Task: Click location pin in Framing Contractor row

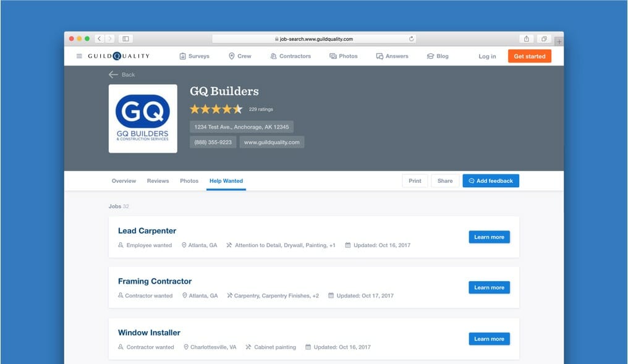Action: [x=185, y=295]
